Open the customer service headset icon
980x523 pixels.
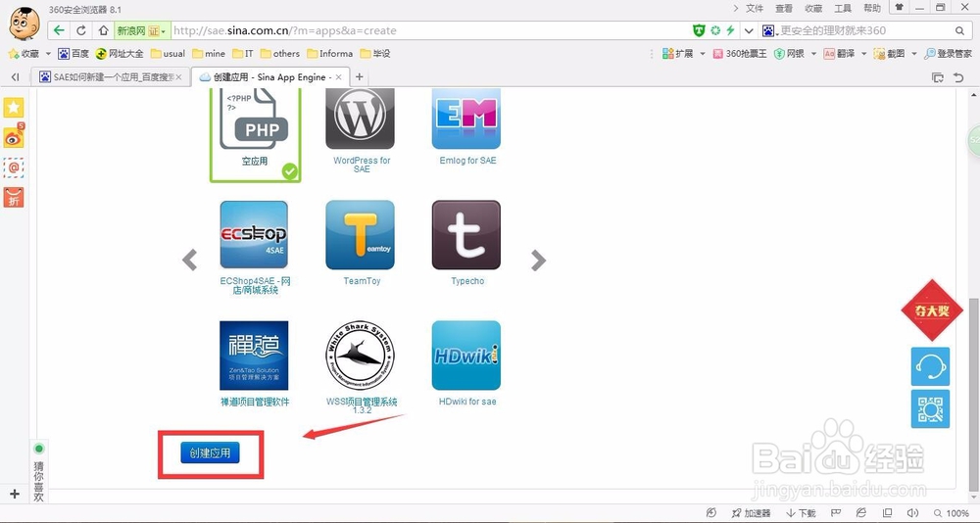click(930, 366)
